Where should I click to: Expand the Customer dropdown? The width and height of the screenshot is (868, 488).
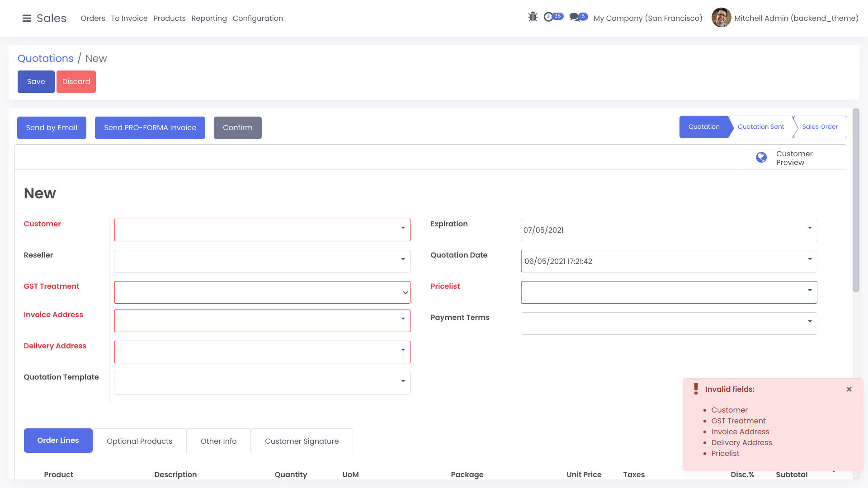pos(403,228)
